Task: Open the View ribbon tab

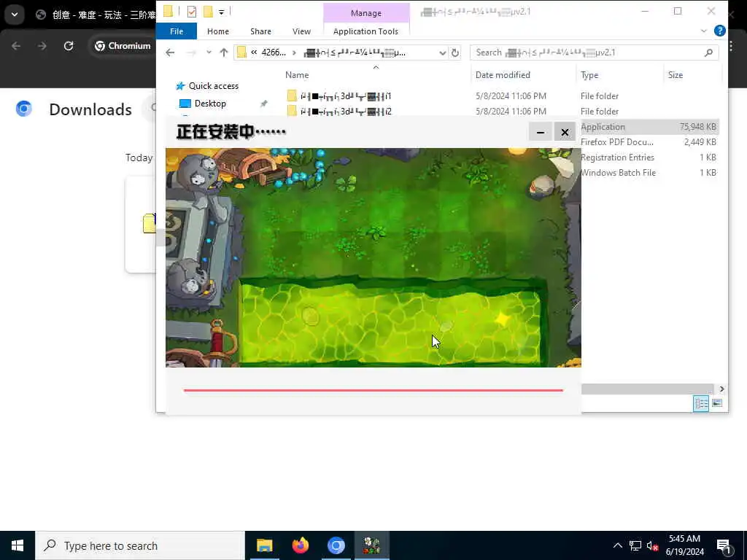Action: click(x=301, y=31)
